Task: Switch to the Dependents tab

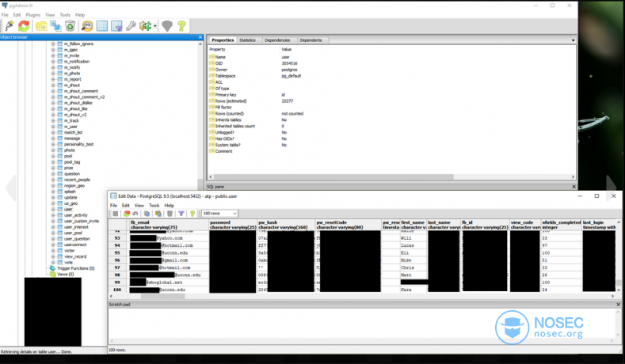Action: 311,40
